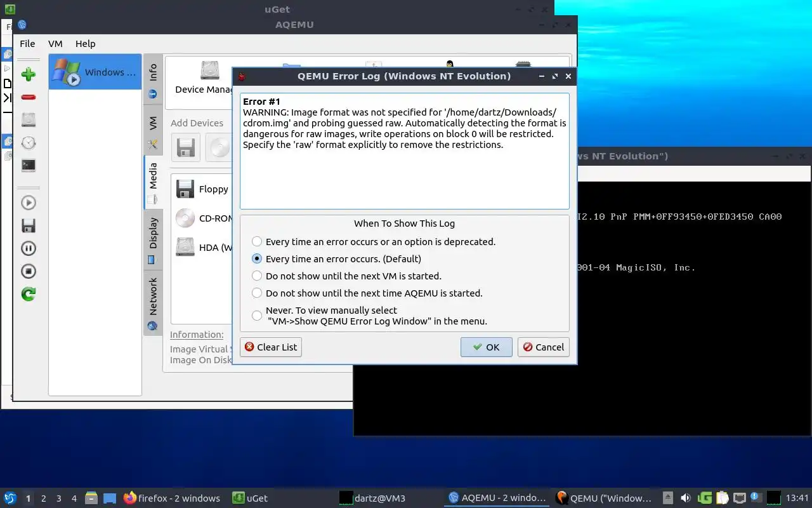This screenshot has width=812, height=508.
Task: Pause the virtual machine
Action: [x=28, y=248]
